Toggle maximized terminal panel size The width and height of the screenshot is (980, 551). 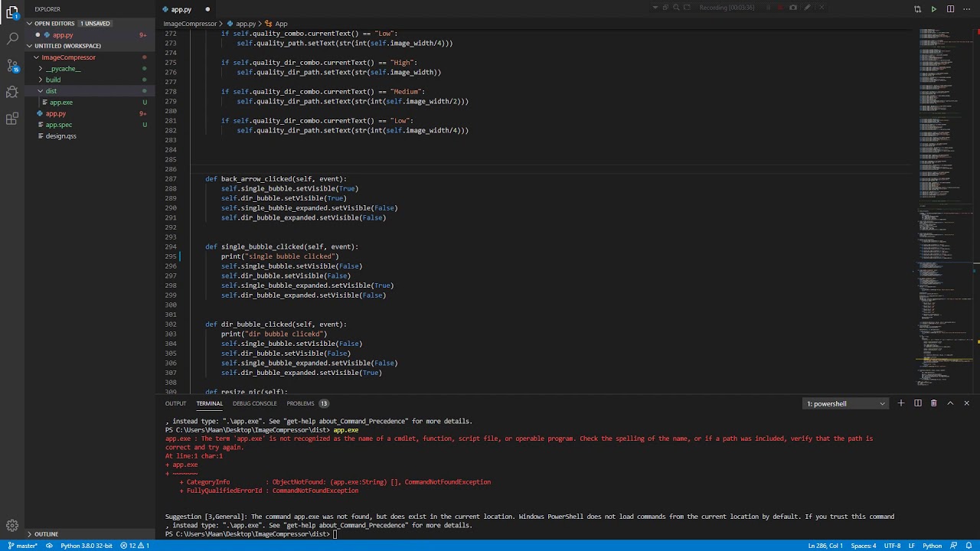click(950, 403)
